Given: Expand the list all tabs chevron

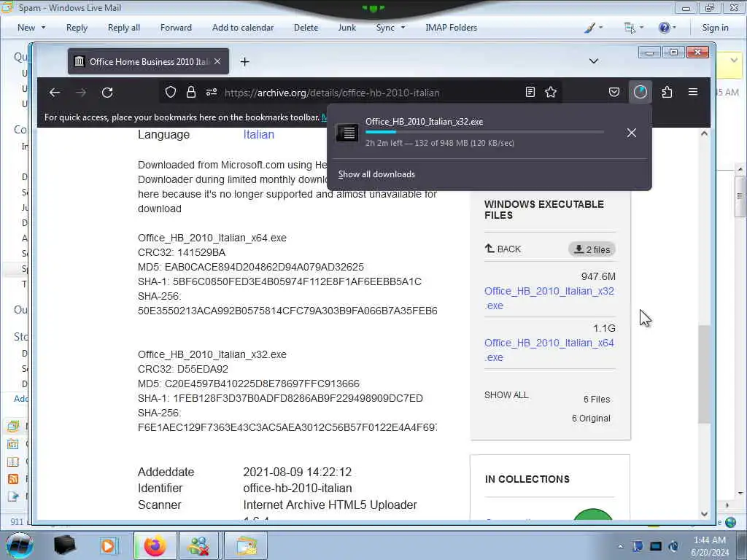Looking at the screenshot, I should pyautogui.click(x=594, y=61).
